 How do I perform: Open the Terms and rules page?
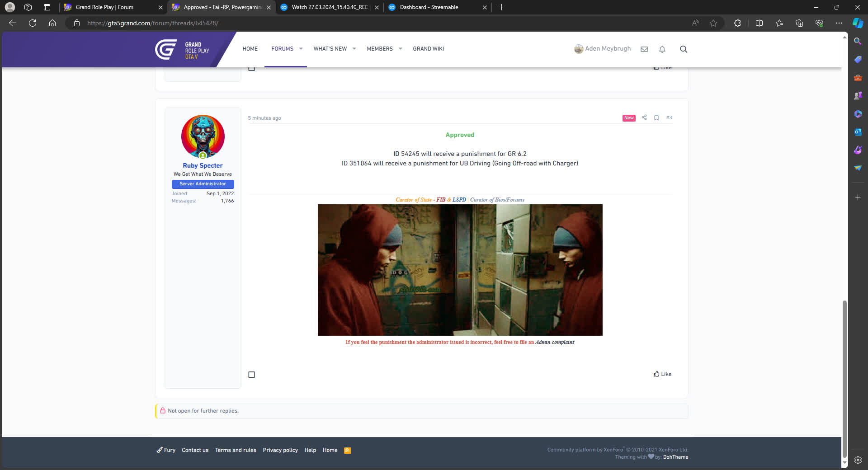coord(235,450)
